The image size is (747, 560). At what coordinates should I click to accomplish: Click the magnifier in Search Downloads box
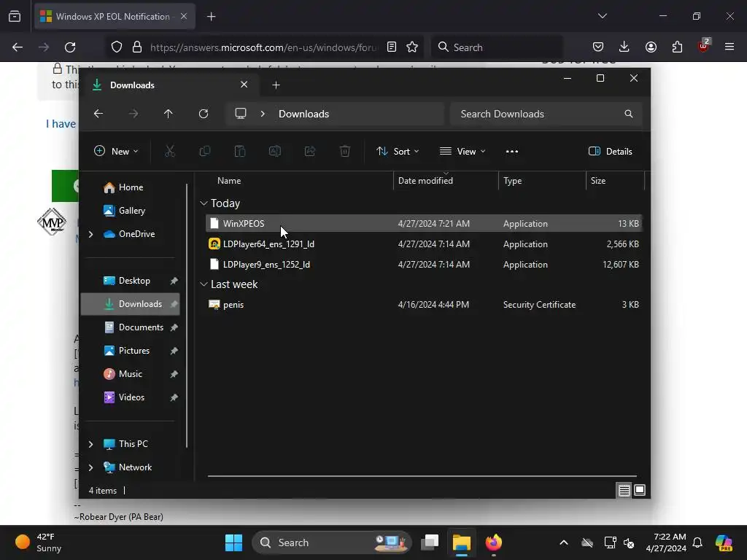(628, 114)
